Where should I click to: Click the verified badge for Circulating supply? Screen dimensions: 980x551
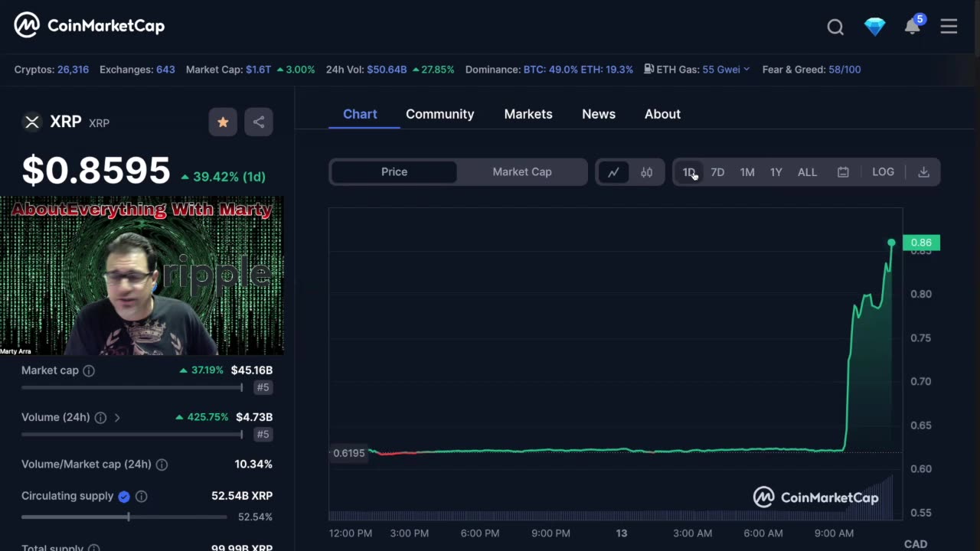coord(124,497)
